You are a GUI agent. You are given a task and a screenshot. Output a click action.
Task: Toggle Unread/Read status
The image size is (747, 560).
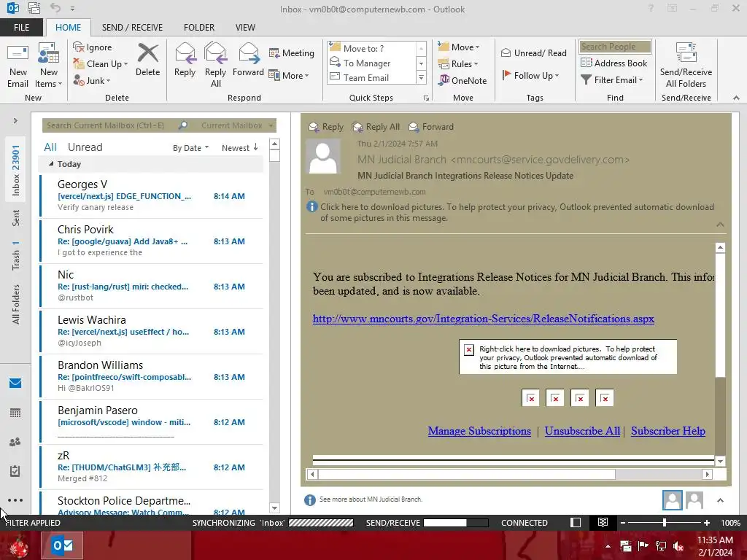[x=533, y=52]
